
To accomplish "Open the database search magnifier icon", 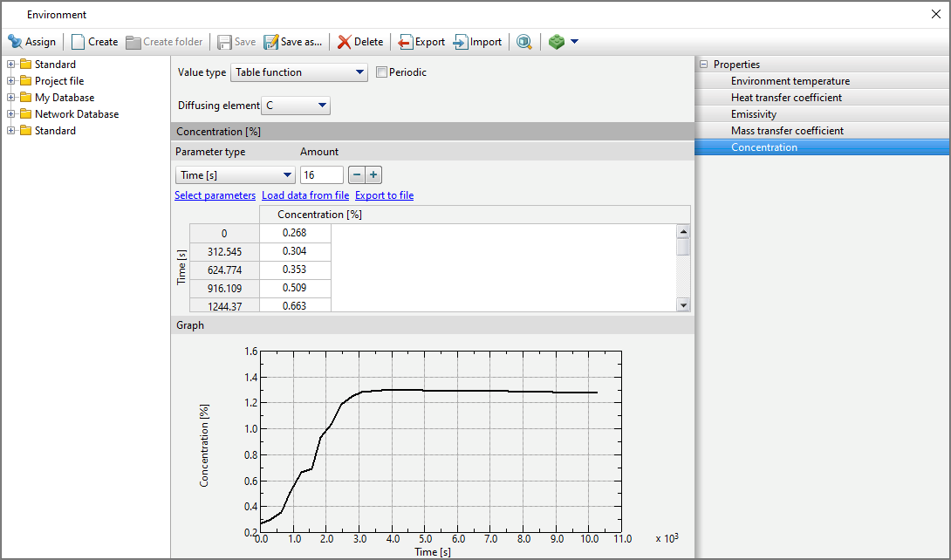I will click(x=523, y=42).
